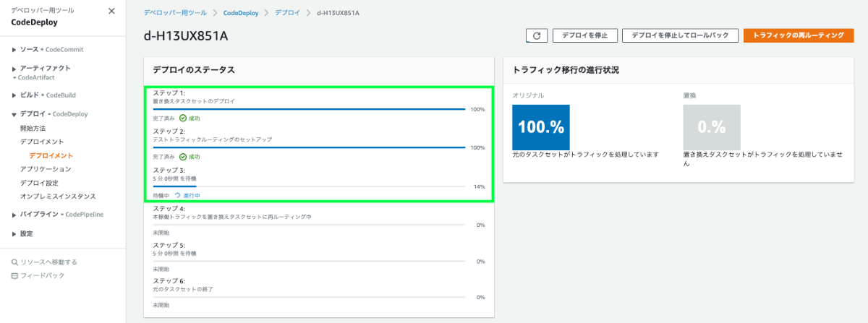Click the Step 3 in-progress spinner icon

pyautogui.click(x=177, y=195)
